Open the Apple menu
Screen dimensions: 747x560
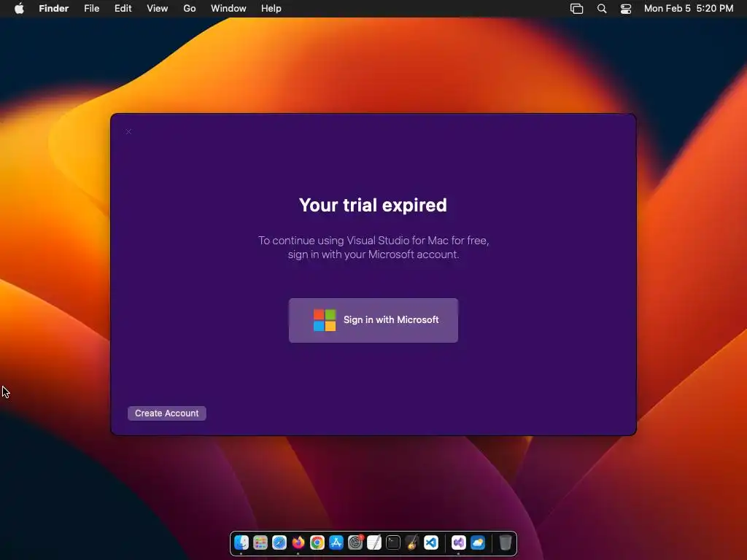[x=19, y=9]
